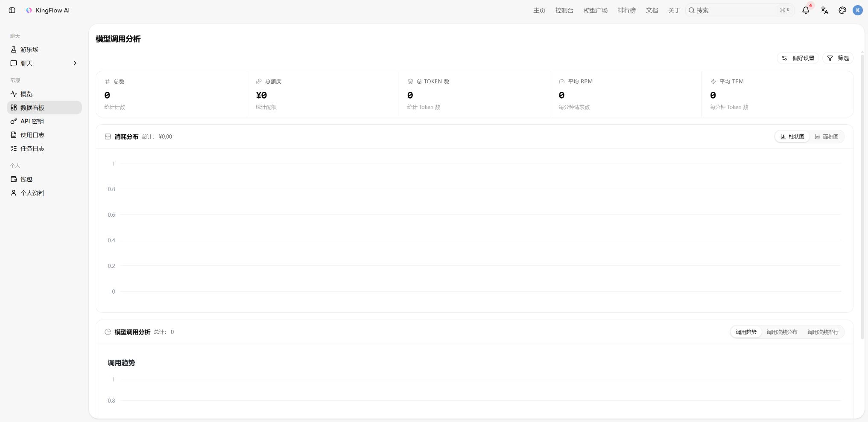Click the 个人资料 person icon

coord(14,193)
